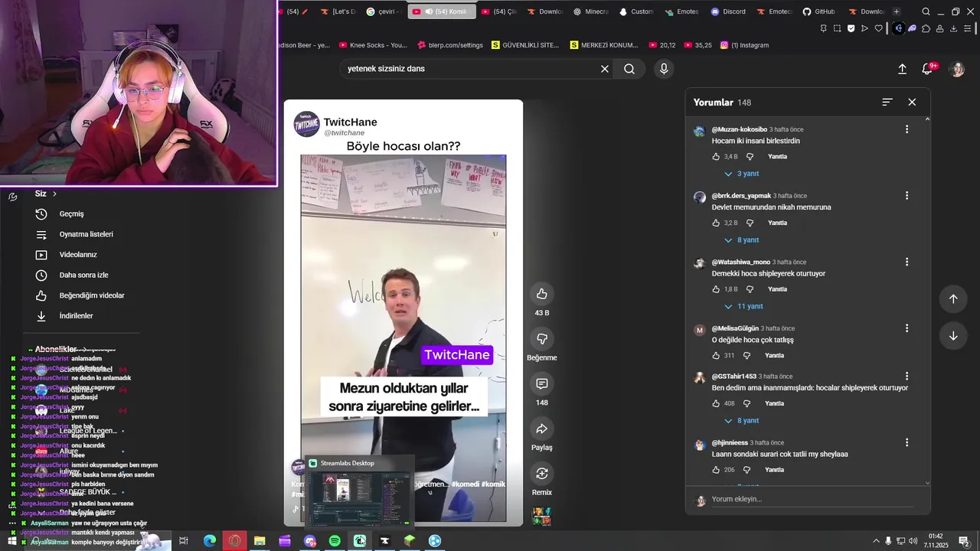Clear the search box text
The width and height of the screenshot is (980, 551).
(x=604, y=69)
